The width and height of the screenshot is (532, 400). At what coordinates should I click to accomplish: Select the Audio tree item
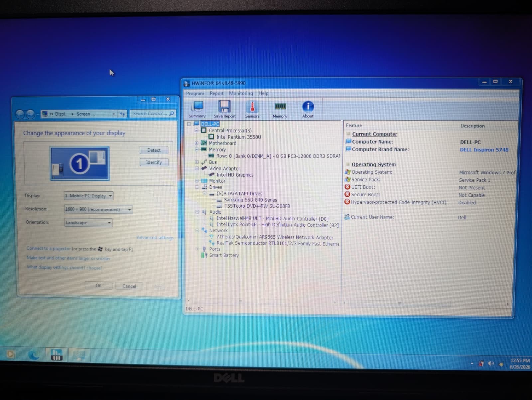pos(215,212)
